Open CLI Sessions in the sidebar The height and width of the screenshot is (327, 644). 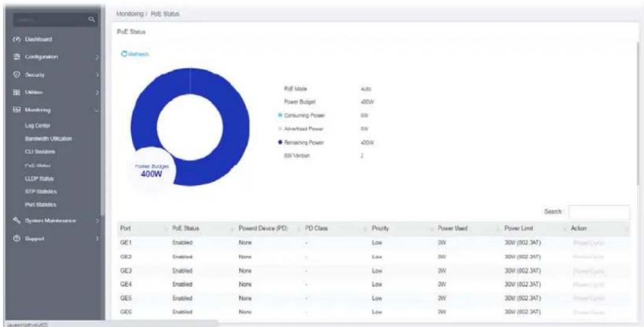tap(40, 152)
